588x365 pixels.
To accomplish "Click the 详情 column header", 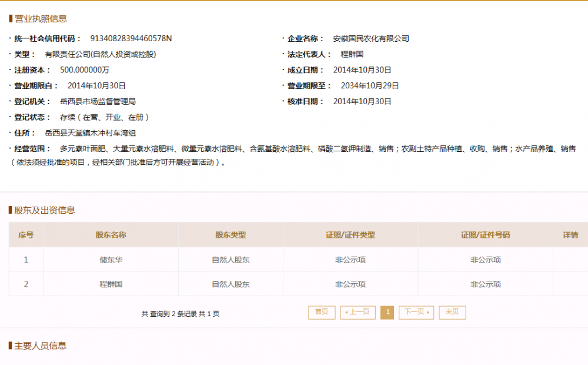I will (570, 235).
